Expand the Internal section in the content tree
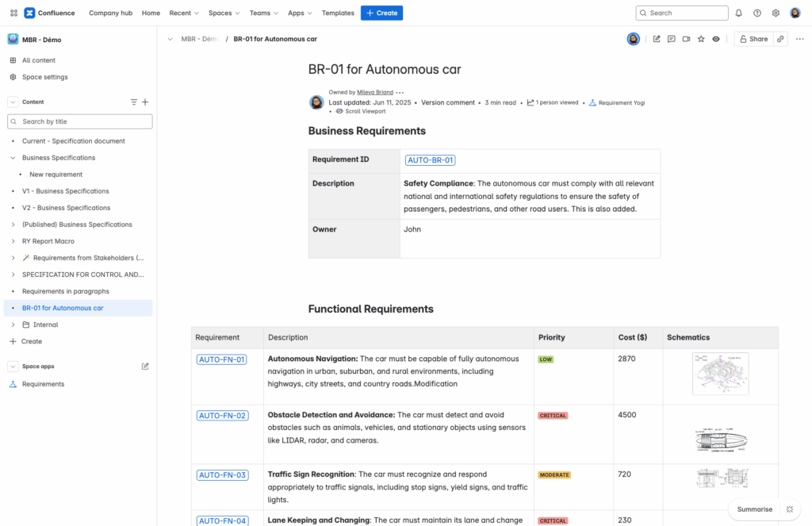 11,324
